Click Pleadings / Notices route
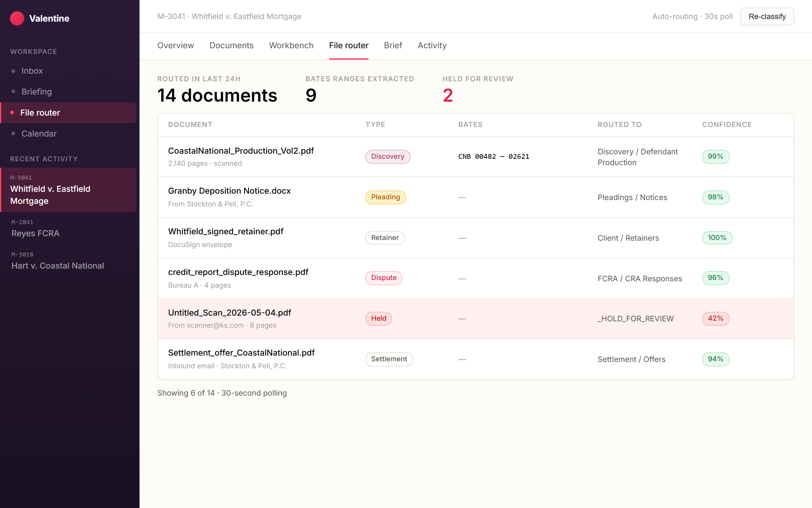The width and height of the screenshot is (812, 508). (632, 197)
